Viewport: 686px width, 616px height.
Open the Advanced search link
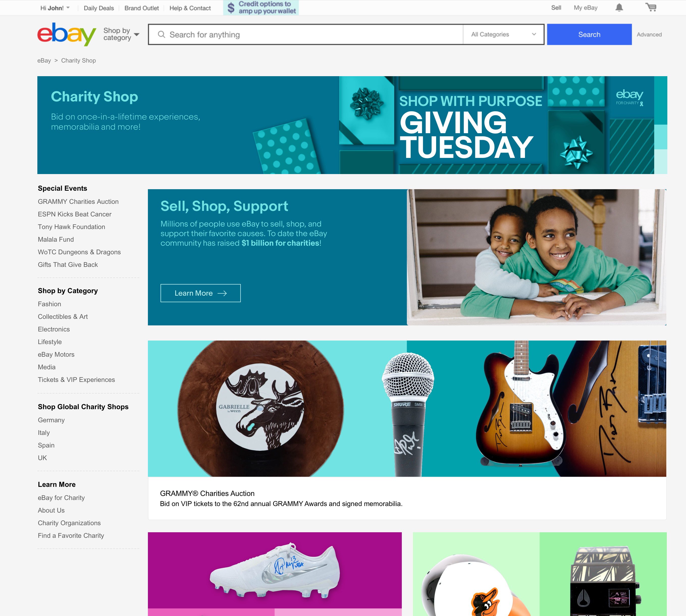tap(649, 35)
